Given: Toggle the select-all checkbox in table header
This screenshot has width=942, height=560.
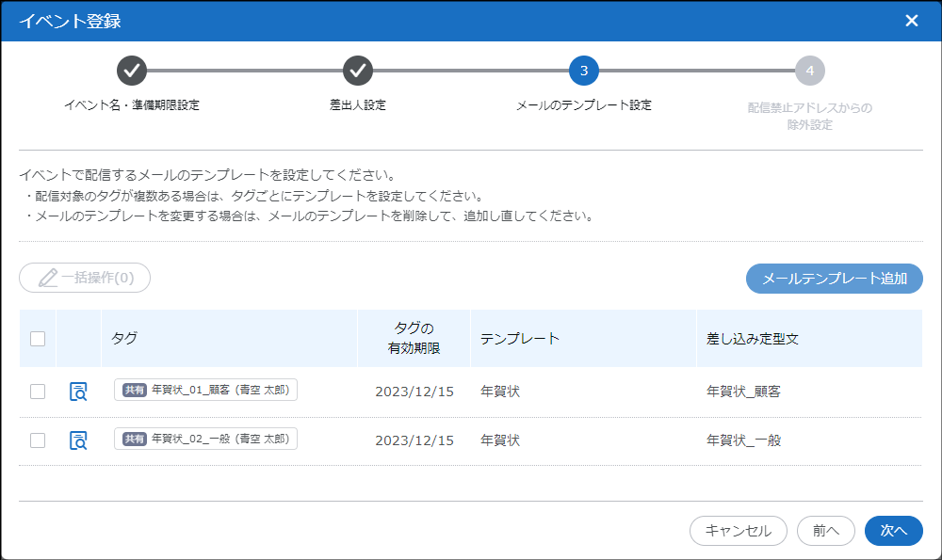Looking at the screenshot, I should 38,339.
